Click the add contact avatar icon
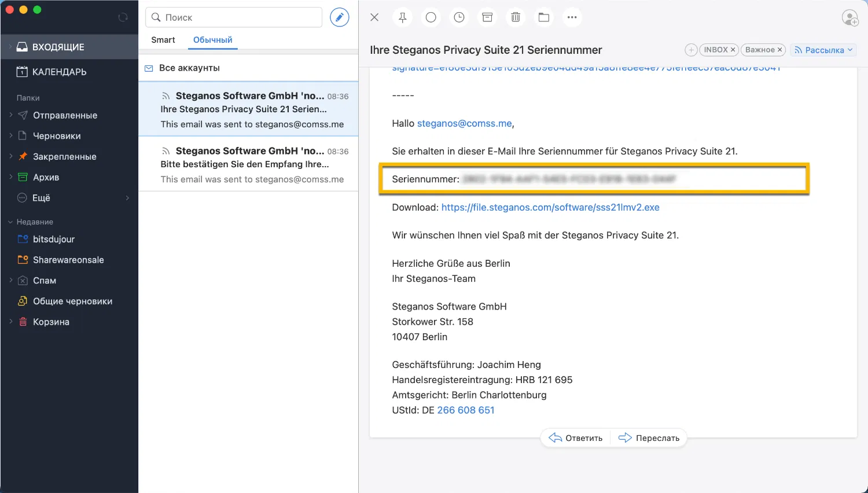Screen dimensions: 868x493 [850, 18]
